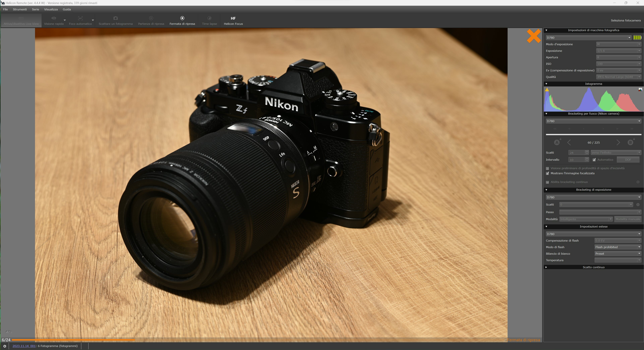Open ISO 100 dropdown
The image size is (644, 350).
pyautogui.click(x=619, y=64)
